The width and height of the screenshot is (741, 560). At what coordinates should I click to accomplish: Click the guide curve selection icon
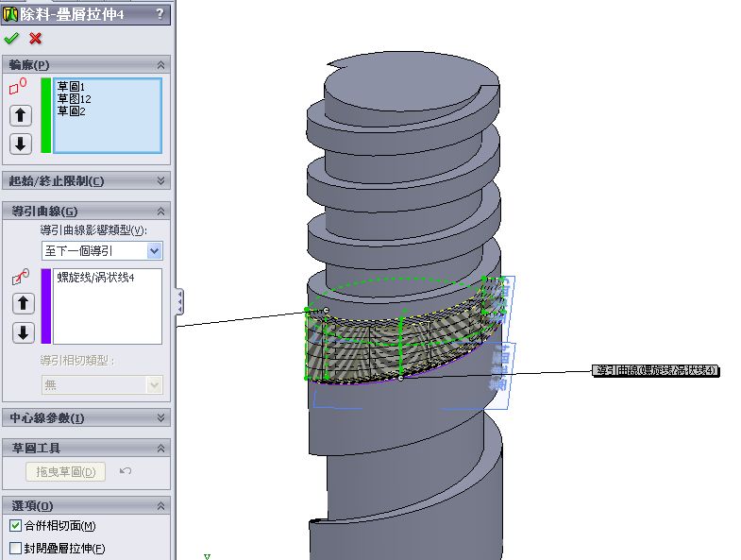(x=21, y=277)
